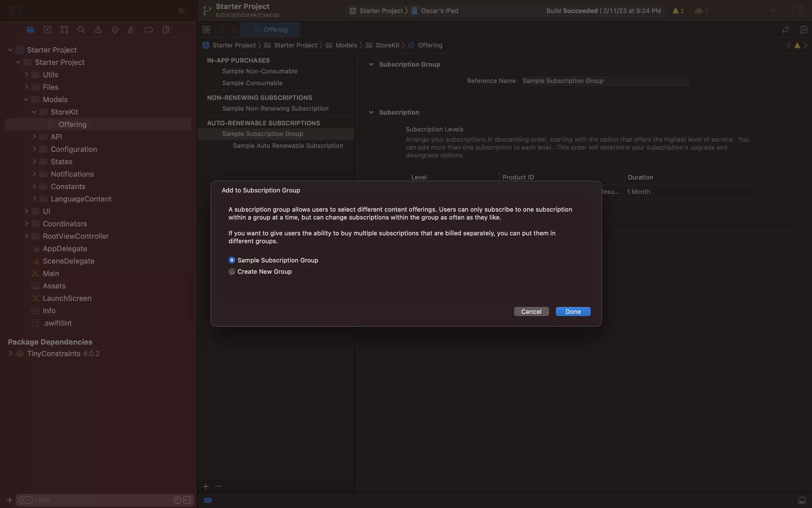Go back with the left arrow

tap(222, 30)
